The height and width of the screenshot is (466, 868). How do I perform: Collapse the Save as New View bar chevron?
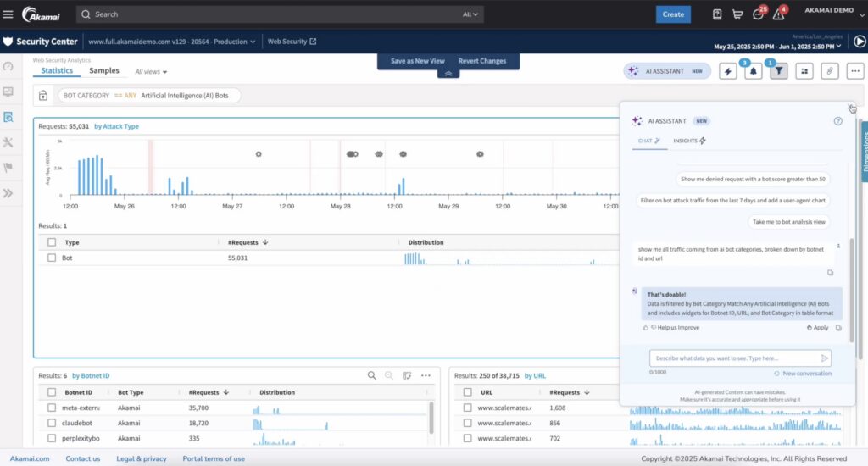(448, 74)
